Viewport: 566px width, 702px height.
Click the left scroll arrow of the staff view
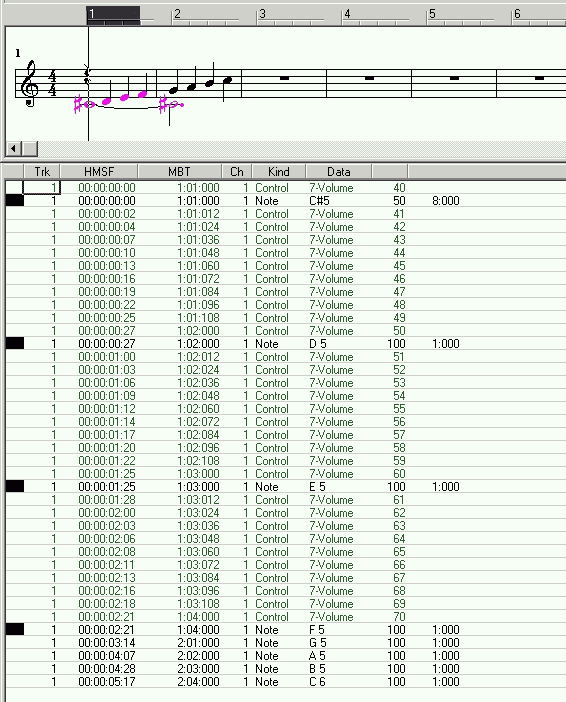pos(13,148)
